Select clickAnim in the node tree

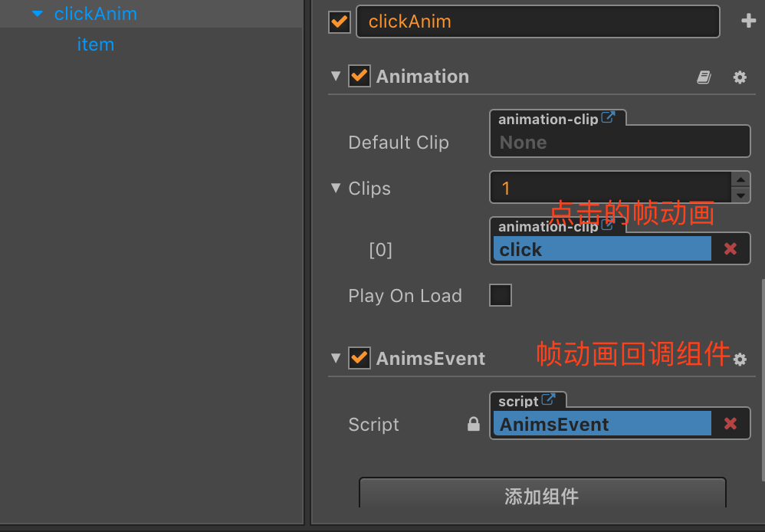click(x=96, y=14)
